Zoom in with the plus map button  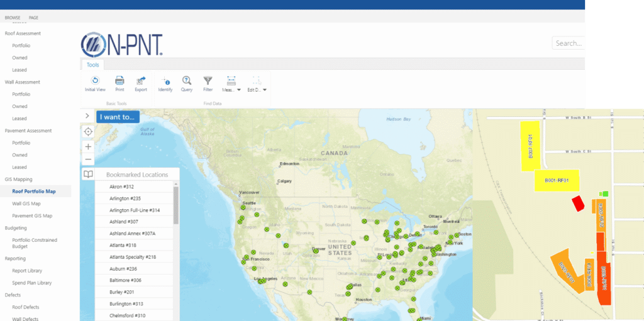click(88, 146)
